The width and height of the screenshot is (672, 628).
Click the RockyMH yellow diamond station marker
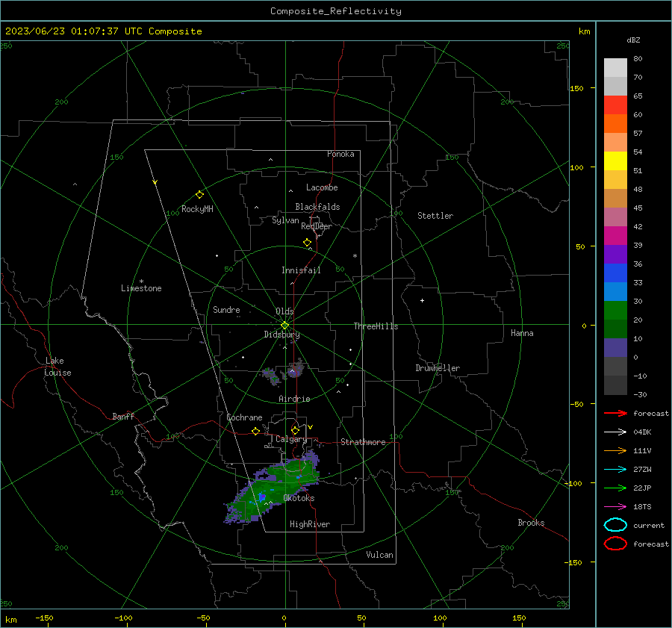click(x=199, y=195)
